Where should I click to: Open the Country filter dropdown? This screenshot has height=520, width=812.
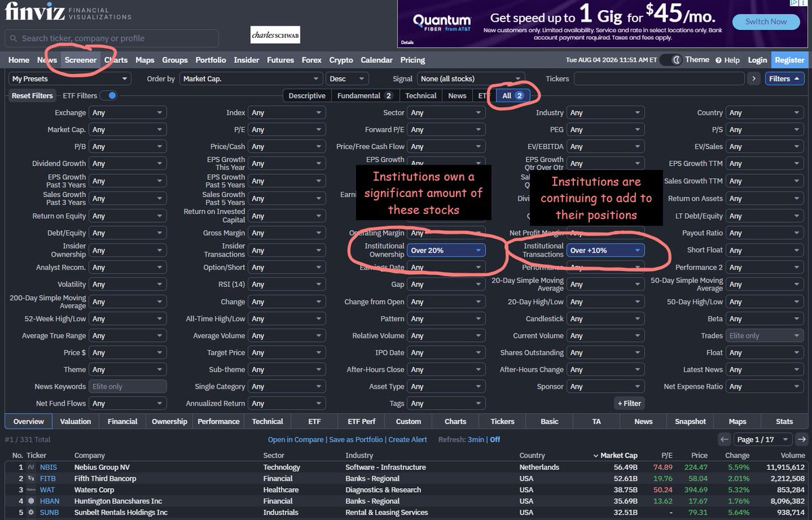click(765, 113)
